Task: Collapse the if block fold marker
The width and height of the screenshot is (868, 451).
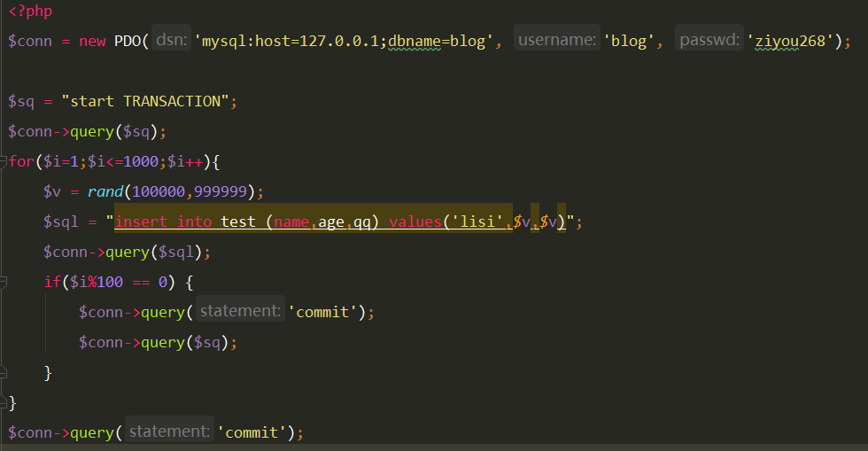Action: [3, 282]
